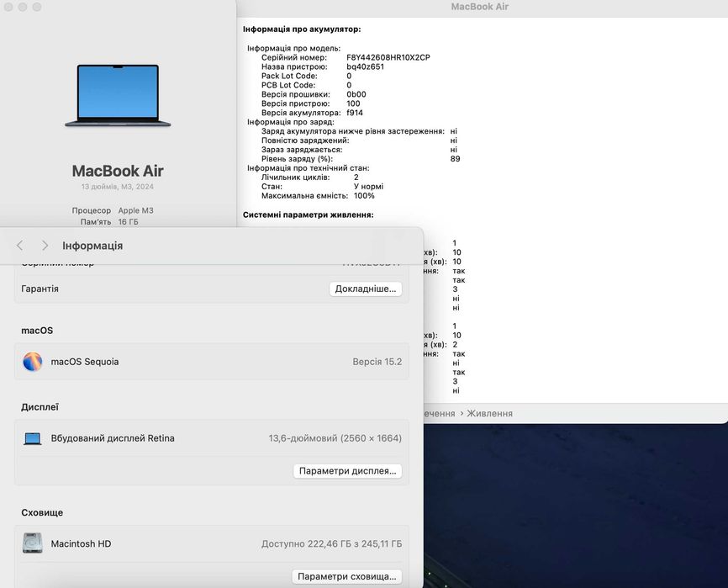Screen dimensions: 728x588
Task: Click the MacBook Air laptop illustration
Action: [118, 96]
